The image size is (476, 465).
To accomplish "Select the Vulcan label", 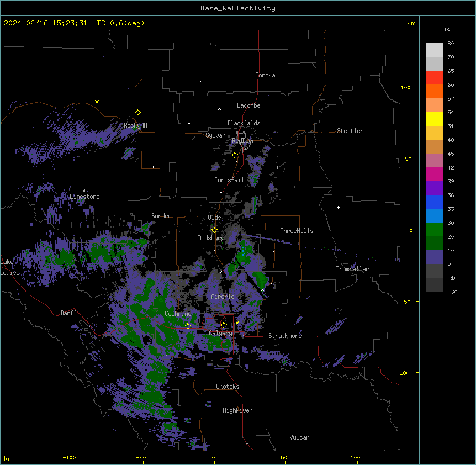I will click(x=300, y=437).
